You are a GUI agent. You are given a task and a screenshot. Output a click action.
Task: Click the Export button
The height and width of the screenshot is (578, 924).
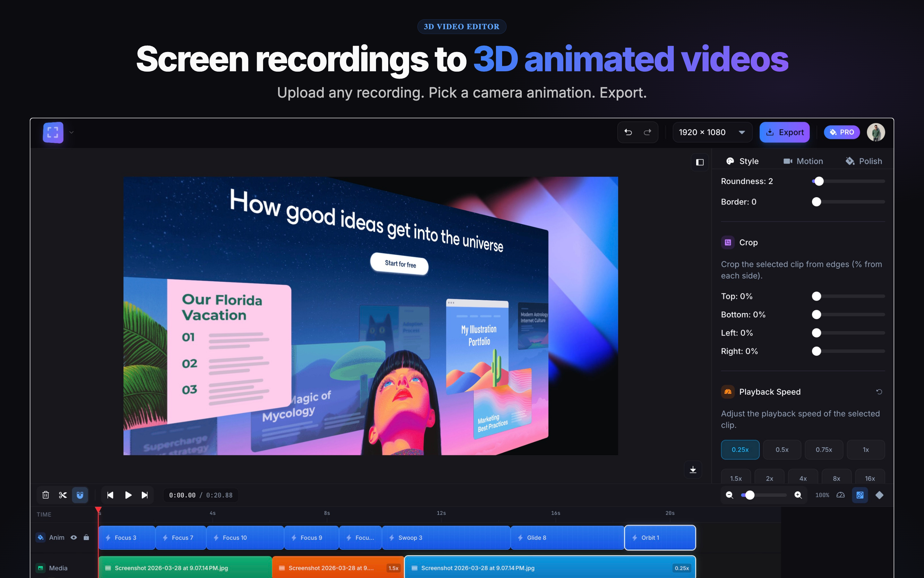click(x=784, y=132)
